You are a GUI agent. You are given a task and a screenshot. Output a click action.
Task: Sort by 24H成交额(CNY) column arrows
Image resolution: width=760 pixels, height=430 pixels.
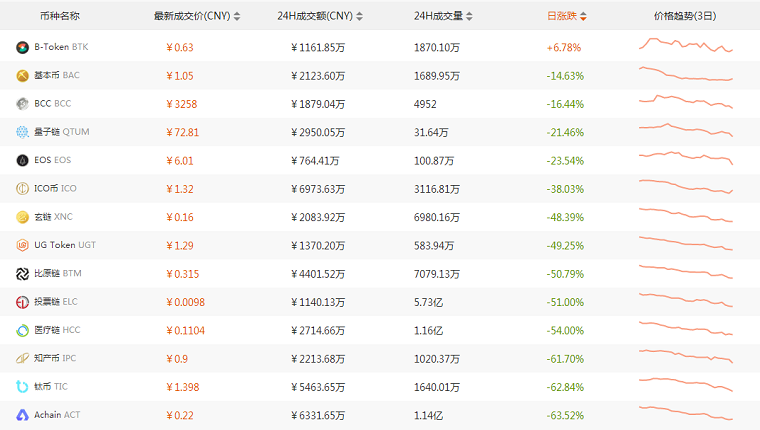click(360, 17)
